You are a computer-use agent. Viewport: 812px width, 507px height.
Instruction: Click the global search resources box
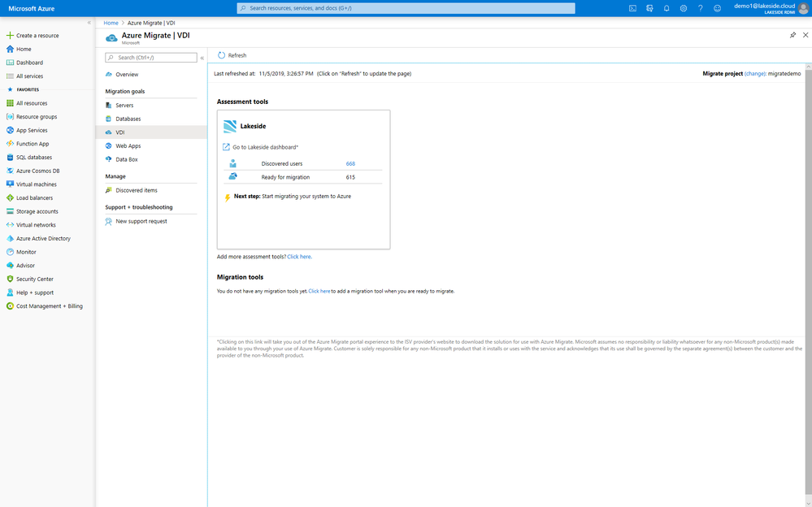click(406, 8)
